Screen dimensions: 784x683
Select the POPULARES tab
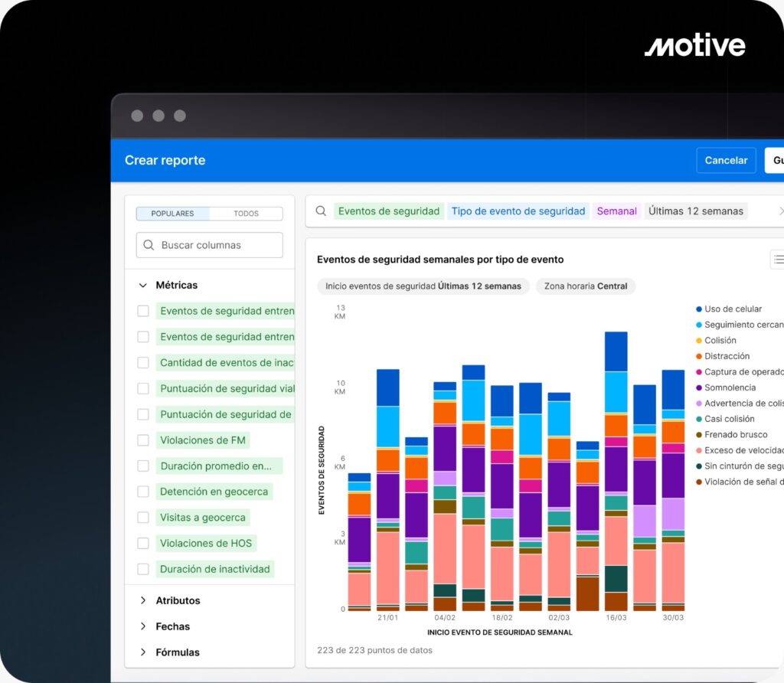(x=172, y=214)
